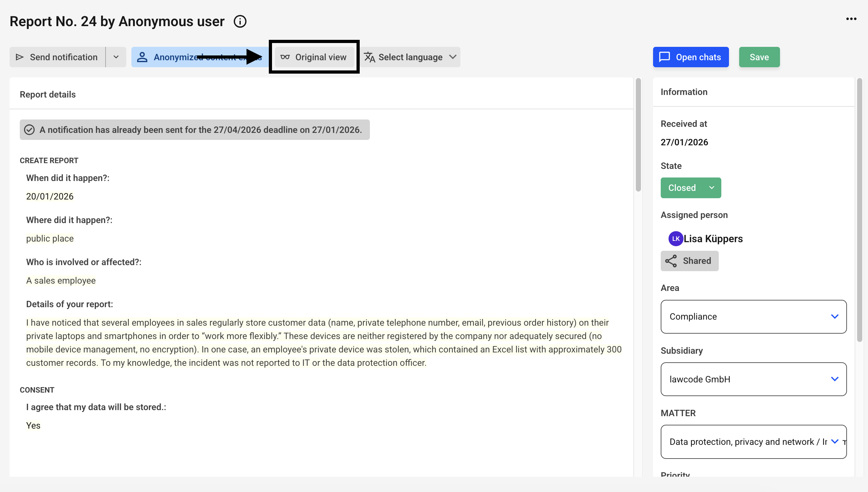Image resolution: width=868 pixels, height=492 pixels.
Task: Click the info icon next to the report title
Action: point(240,22)
